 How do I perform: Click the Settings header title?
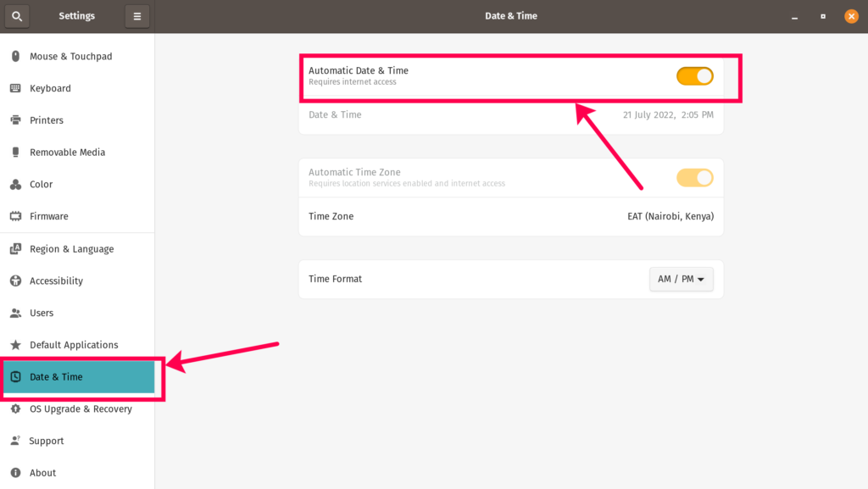pyautogui.click(x=77, y=16)
